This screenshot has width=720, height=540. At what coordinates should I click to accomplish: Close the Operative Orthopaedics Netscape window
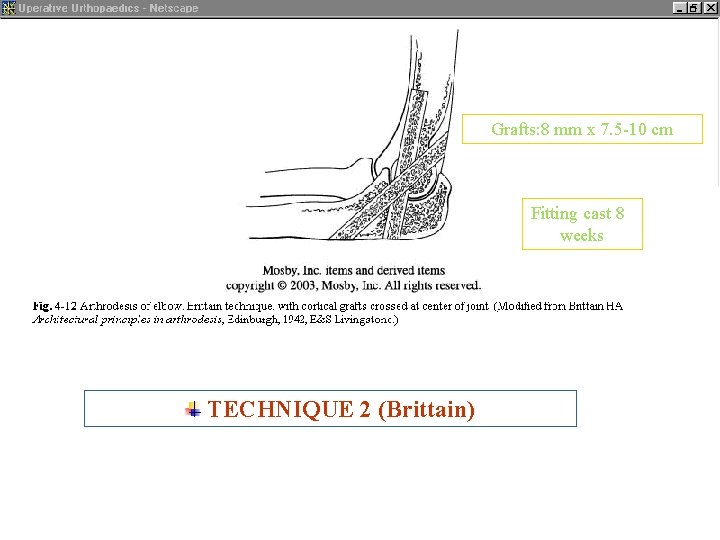[710, 8]
